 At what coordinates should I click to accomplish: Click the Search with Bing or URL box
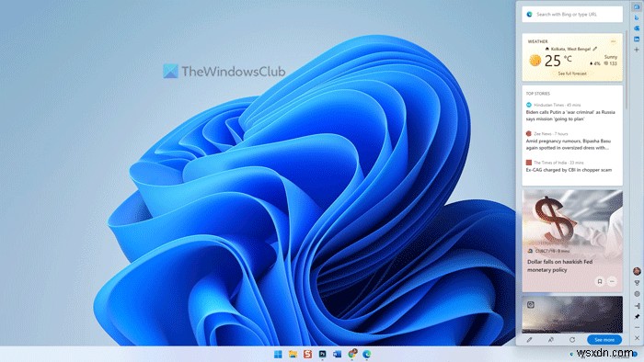(x=572, y=15)
